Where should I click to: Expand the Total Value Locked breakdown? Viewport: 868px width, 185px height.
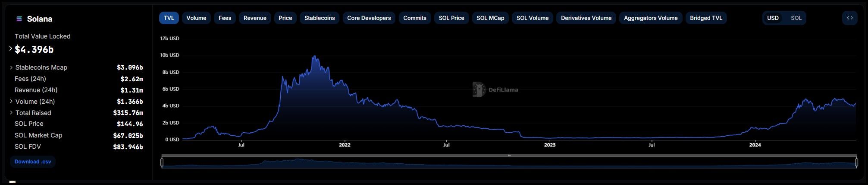(x=11, y=49)
